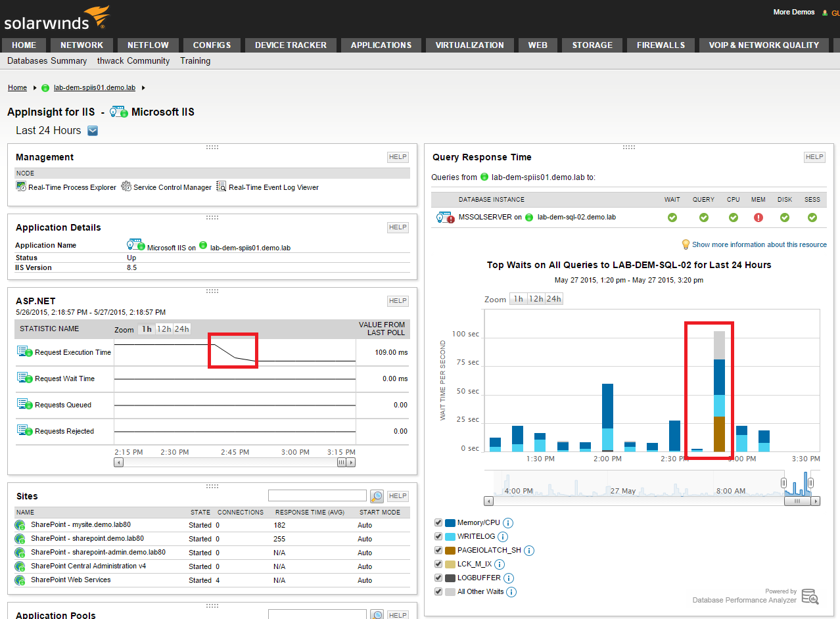Click the SharePoint Web Services site icon
This screenshot has height=619, width=840.
pyautogui.click(x=20, y=580)
